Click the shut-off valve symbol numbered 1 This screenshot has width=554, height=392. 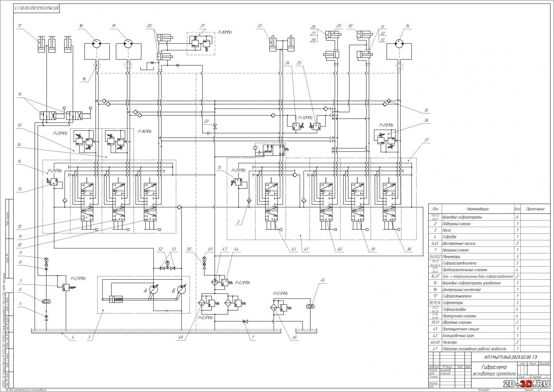[245, 322]
